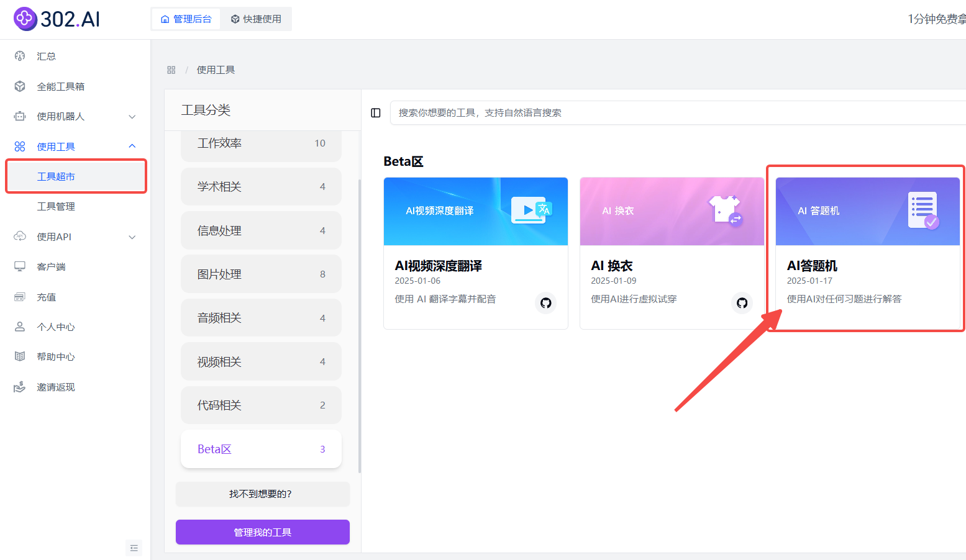Select Beta区 category
Viewport: 966px width, 560px height.
pos(261,449)
